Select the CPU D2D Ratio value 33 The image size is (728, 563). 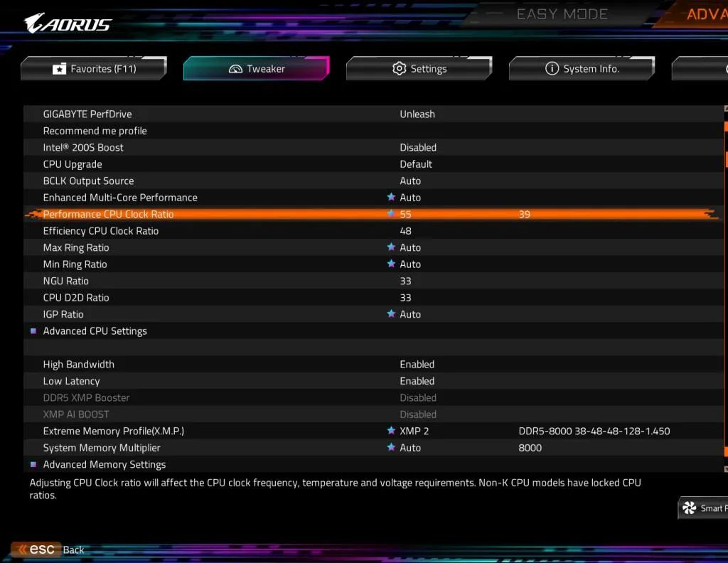(405, 298)
